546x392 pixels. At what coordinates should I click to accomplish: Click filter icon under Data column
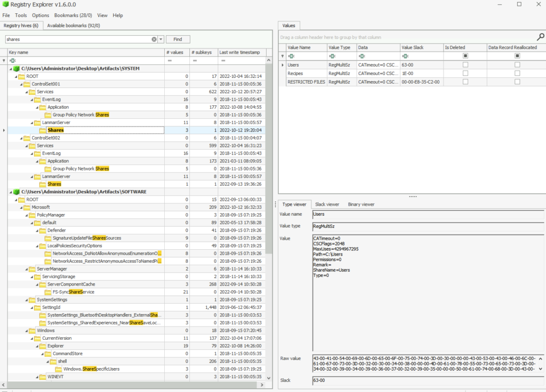click(362, 56)
